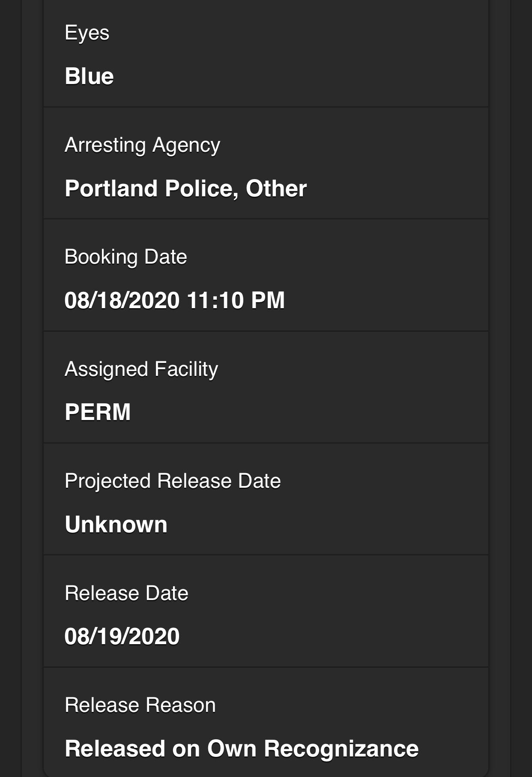The height and width of the screenshot is (777, 532).
Task: Click the word Own in release reason
Action: pyautogui.click(x=231, y=749)
